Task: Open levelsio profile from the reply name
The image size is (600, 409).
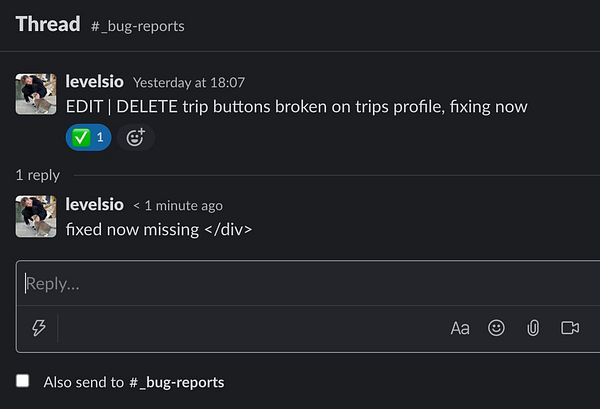Action: (94, 204)
